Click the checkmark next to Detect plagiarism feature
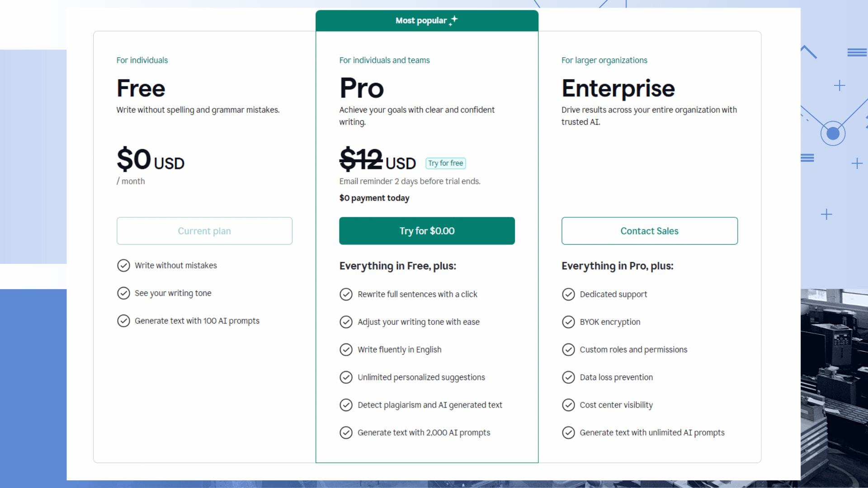 (x=346, y=405)
